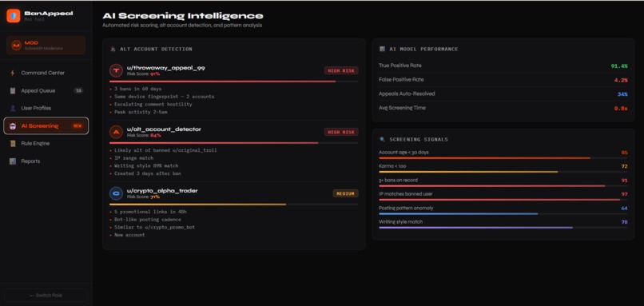Open u/throwaway_appeal_99 profile link
This screenshot has width=644, height=306.
(x=165, y=68)
